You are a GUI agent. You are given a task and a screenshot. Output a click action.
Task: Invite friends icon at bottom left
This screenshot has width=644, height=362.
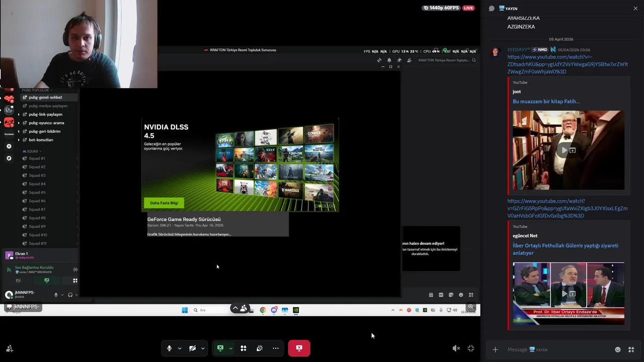(x=10, y=348)
